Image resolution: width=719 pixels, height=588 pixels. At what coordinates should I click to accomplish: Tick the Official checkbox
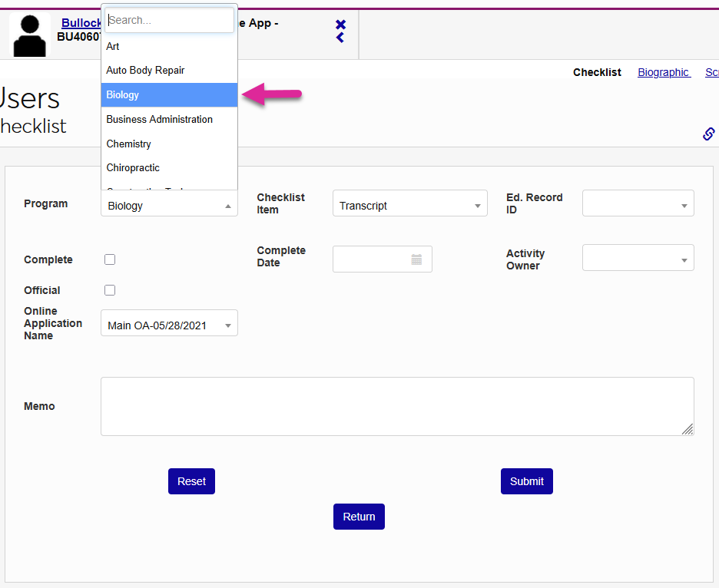tap(110, 290)
